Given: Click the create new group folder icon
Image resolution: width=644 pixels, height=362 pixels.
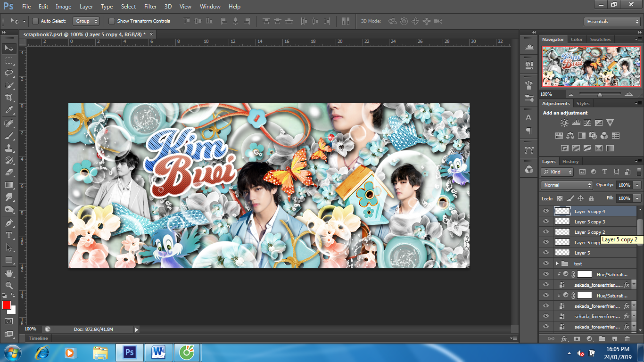Looking at the screenshot, I should [x=602, y=338].
